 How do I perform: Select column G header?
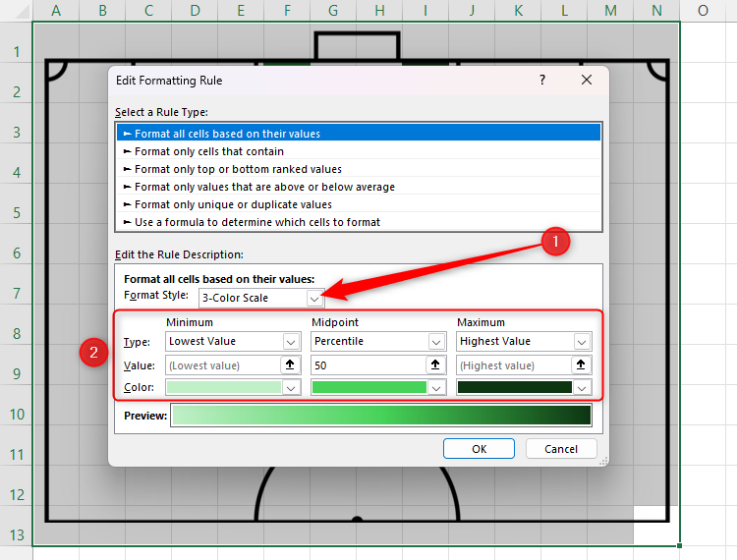333,11
